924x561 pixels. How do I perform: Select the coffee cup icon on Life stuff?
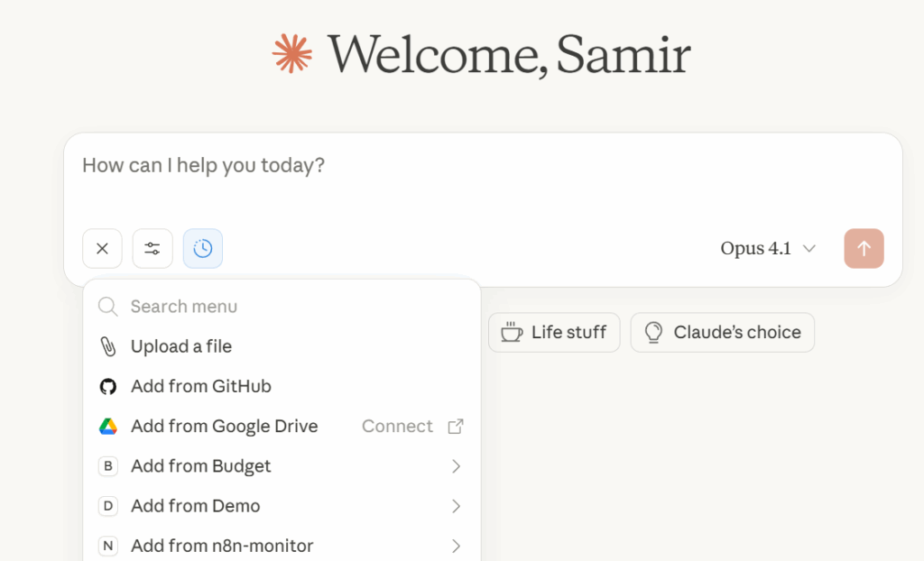[512, 332]
